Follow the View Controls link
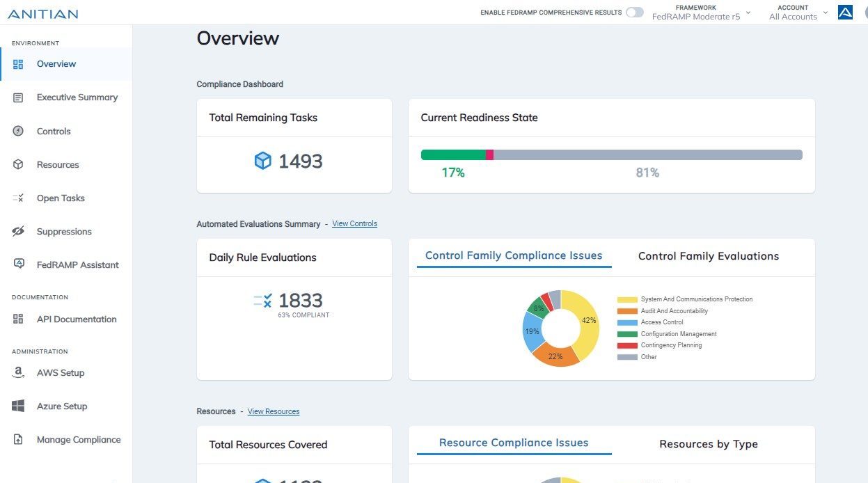The width and height of the screenshot is (868, 483). [354, 224]
